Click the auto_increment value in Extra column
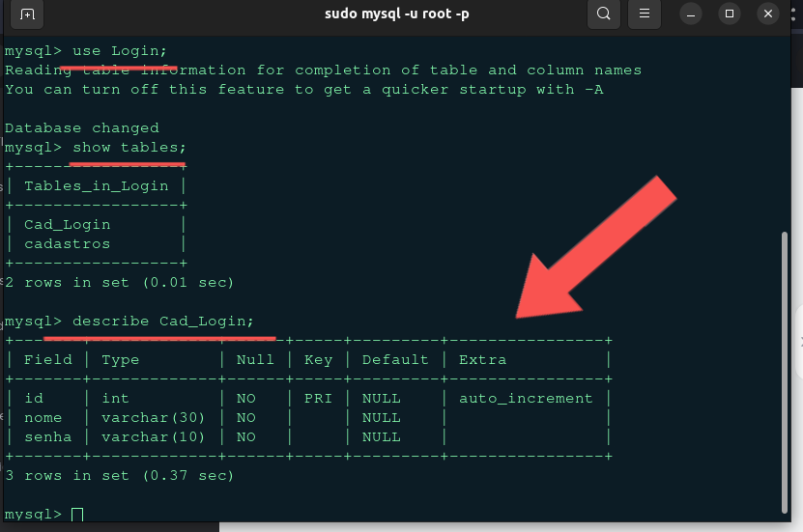The width and height of the screenshot is (803, 532). pos(526,399)
